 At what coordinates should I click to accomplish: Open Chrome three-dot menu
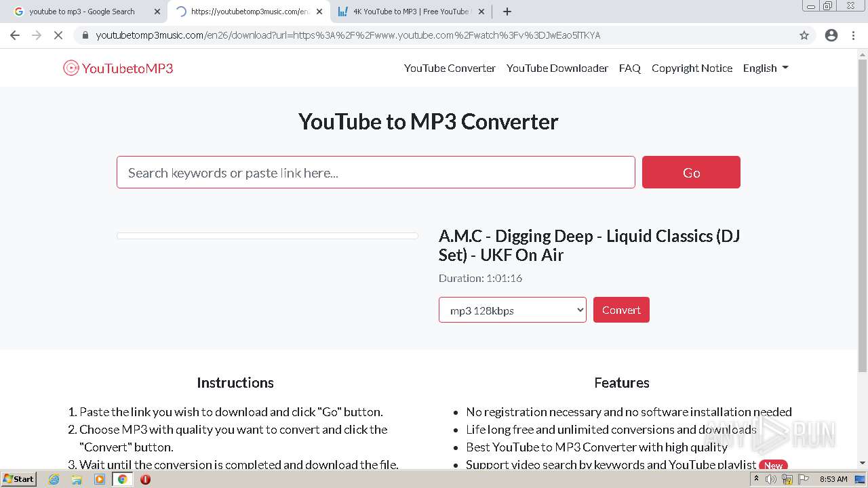coord(853,35)
